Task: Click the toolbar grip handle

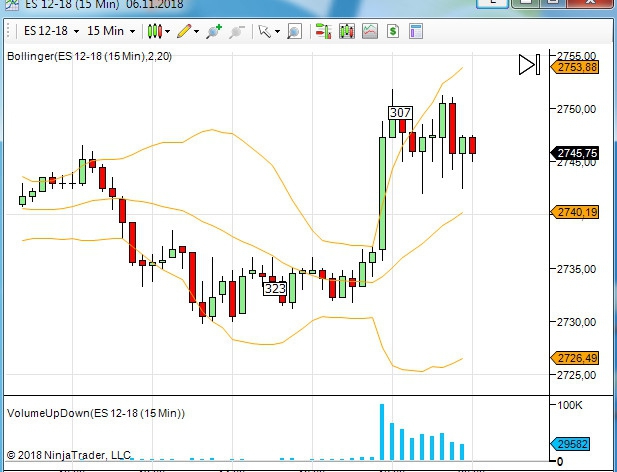Action: click(9, 31)
